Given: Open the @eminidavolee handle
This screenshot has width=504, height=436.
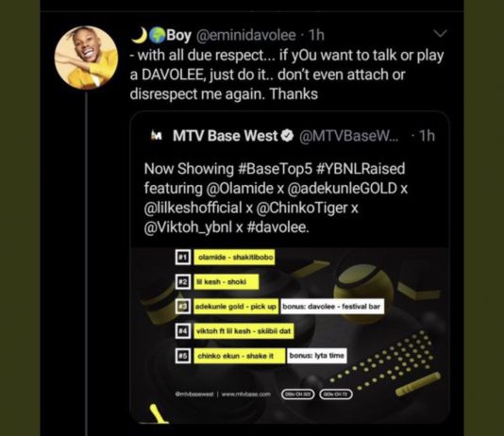Looking at the screenshot, I should pos(245,35).
